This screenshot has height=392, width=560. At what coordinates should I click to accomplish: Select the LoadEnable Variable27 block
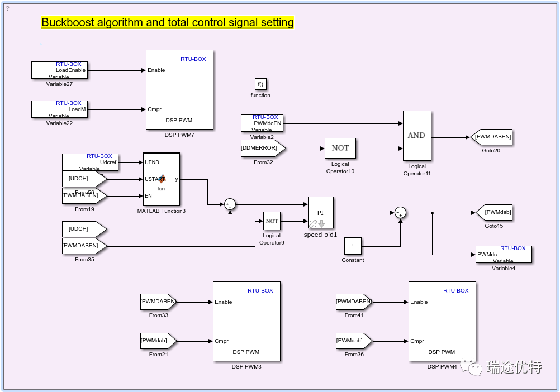click(x=59, y=70)
